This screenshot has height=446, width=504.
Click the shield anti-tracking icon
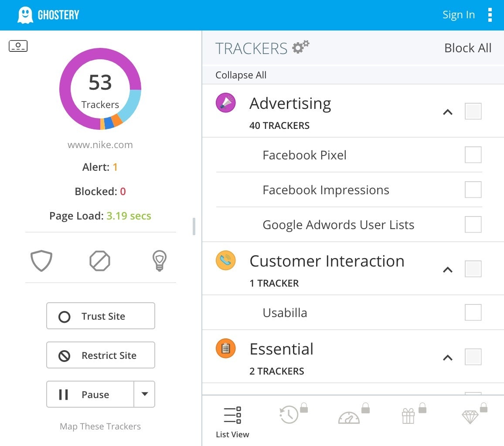41,261
